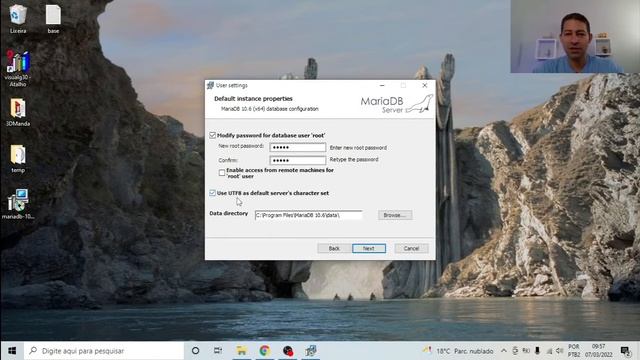Switch to the MariaDB installer taskbar icon

311,351
